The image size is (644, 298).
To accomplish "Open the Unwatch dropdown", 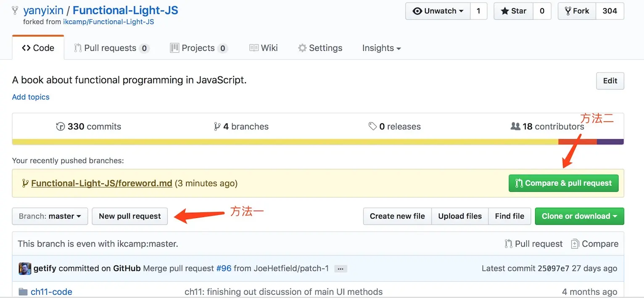I will tap(438, 11).
